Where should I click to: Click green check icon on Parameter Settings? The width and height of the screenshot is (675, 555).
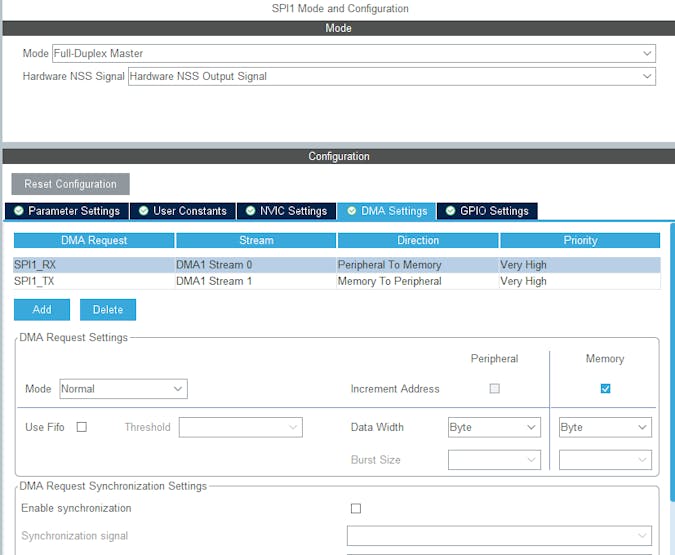19,211
